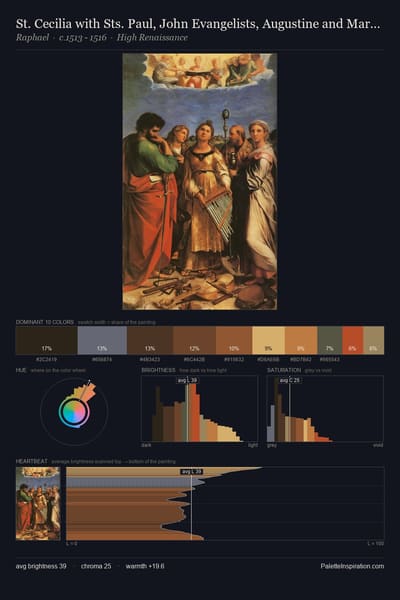Click the 'avg brightness 39' footer stat
400x600 pixels.
[x=41, y=566]
